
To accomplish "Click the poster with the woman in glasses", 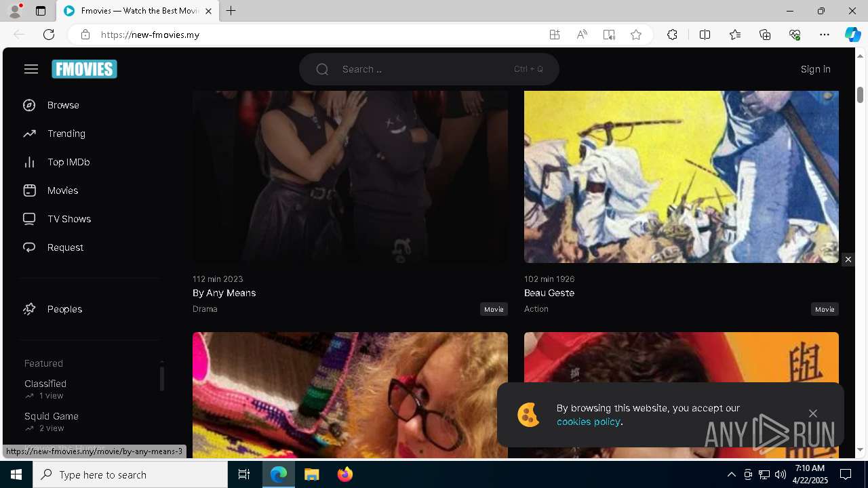I will (x=350, y=394).
